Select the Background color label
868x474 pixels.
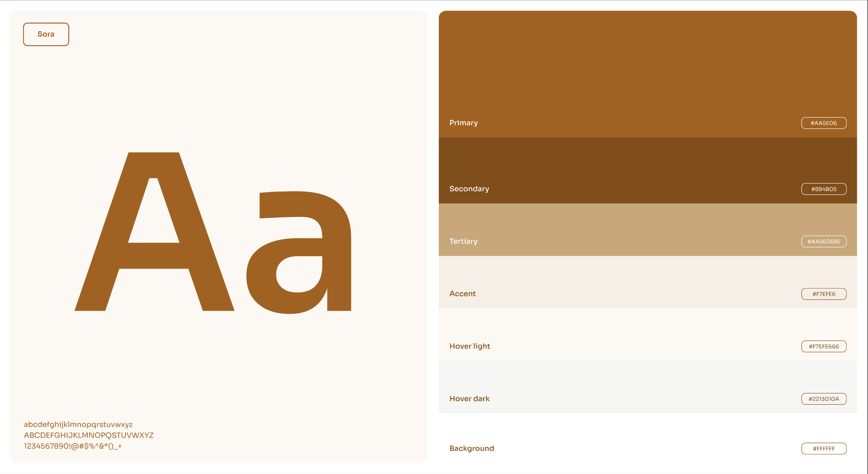point(471,448)
